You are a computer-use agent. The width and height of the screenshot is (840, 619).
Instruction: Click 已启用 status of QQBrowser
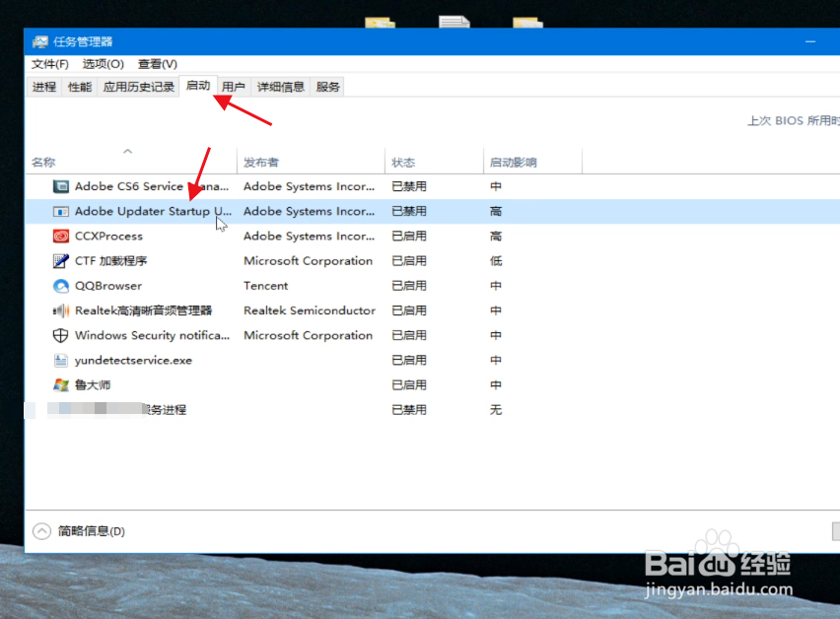(x=409, y=286)
